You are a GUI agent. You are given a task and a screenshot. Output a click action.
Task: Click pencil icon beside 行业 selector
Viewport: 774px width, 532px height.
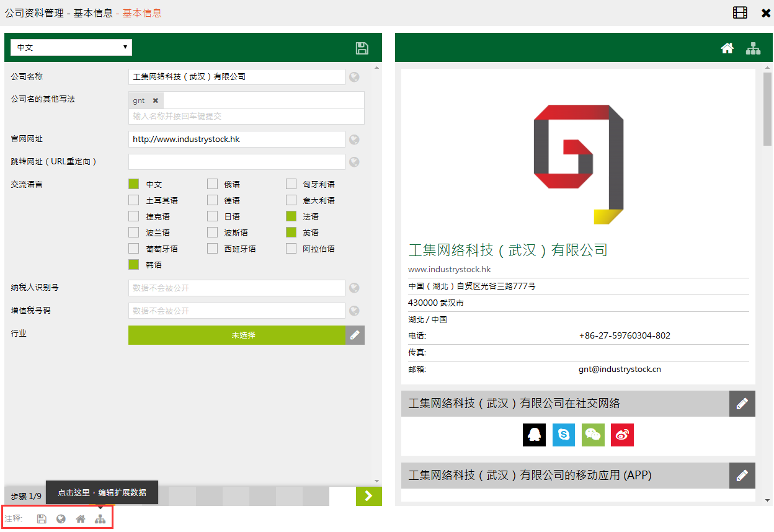pos(355,335)
